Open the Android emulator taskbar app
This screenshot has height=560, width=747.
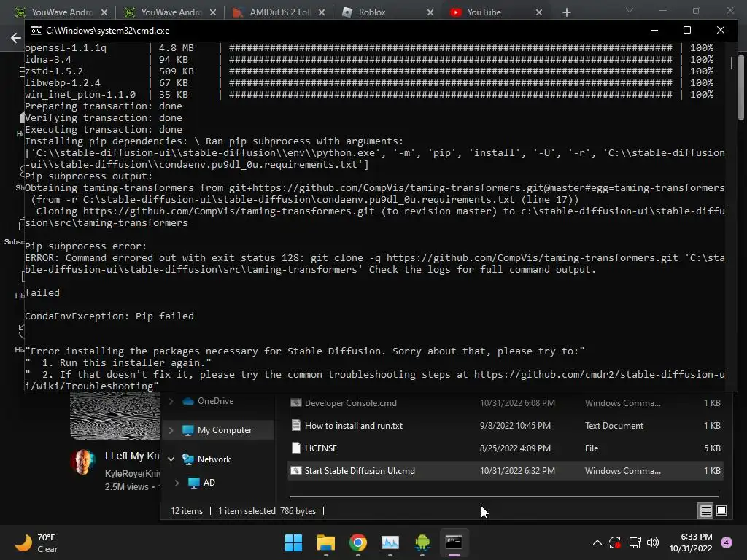pyautogui.click(x=422, y=542)
